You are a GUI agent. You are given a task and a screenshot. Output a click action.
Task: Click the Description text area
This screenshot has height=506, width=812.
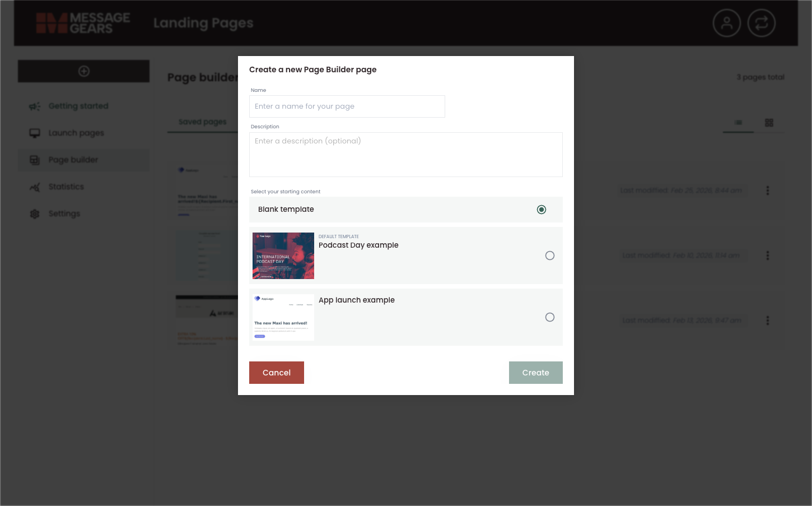pos(406,155)
